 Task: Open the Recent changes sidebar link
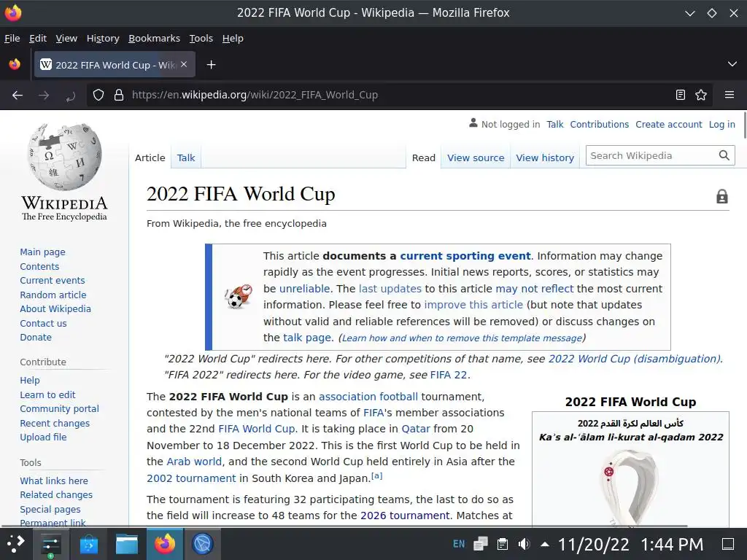[55, 424]
